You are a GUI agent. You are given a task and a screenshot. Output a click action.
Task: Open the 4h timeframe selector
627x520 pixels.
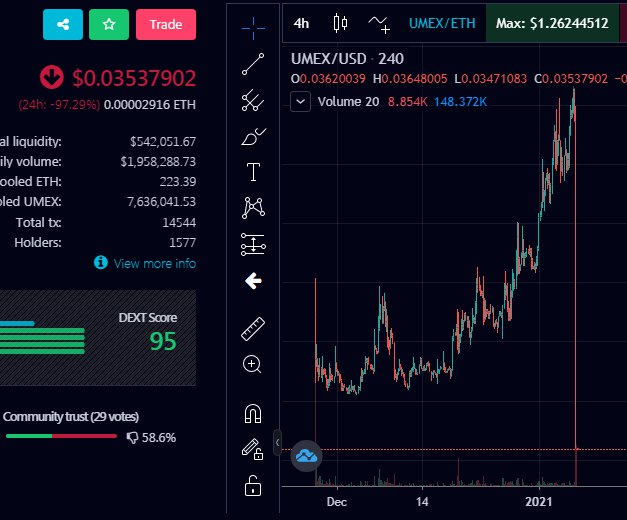[x=301, y=23]
